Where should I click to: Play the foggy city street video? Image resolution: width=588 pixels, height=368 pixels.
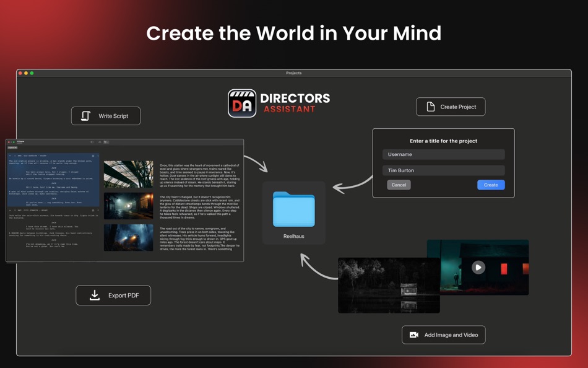pos(129,206)
